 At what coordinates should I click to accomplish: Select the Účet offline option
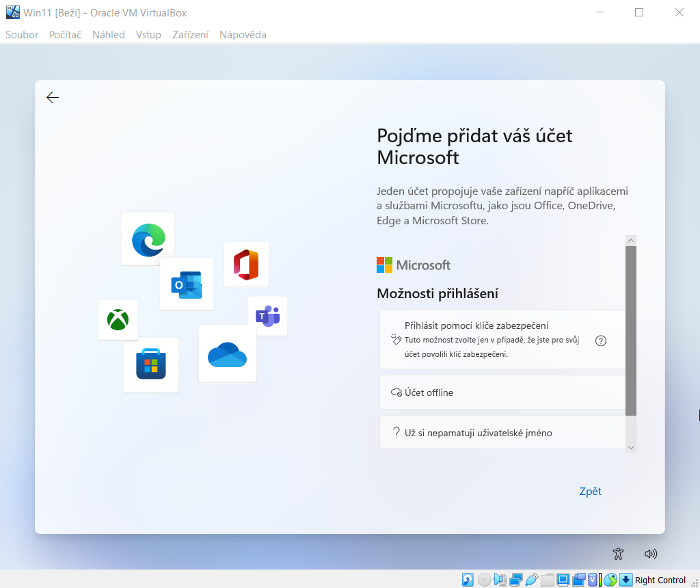(502, 392)
